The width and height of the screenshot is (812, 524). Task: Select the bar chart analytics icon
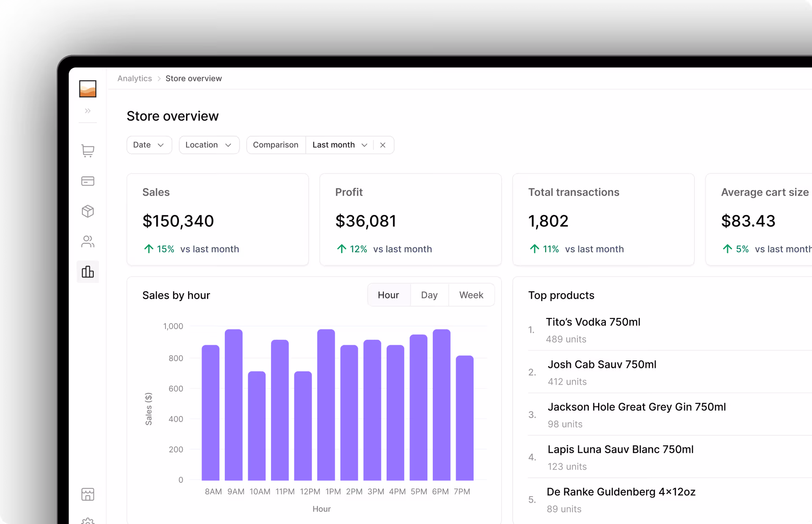point(88,272)
